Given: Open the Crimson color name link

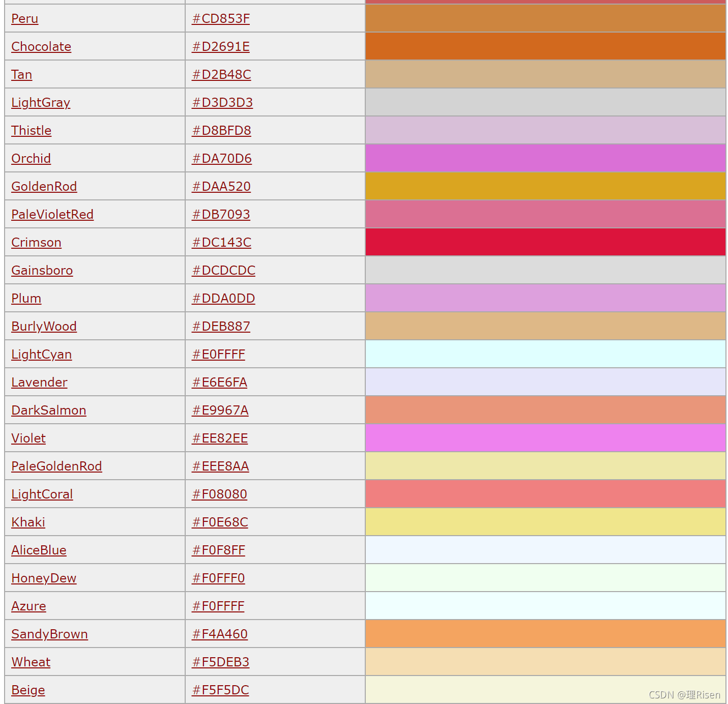Looking at the screenshot, I should pyautogui.click(x=37, y=243).
